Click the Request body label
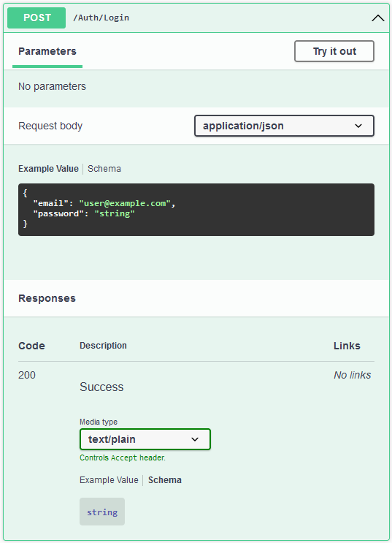The image size is (392, 543). [50, 126]
